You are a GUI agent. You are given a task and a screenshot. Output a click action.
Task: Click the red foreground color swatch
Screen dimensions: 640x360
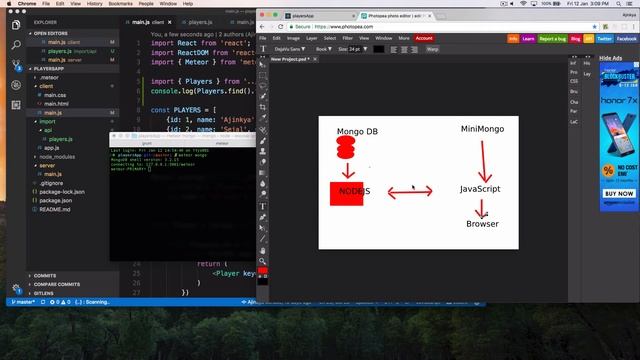point(262,271)
